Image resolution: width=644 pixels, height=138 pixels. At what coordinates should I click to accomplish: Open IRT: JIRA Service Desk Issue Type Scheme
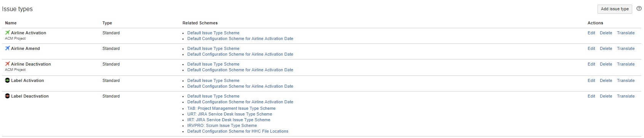pos(229,120)
